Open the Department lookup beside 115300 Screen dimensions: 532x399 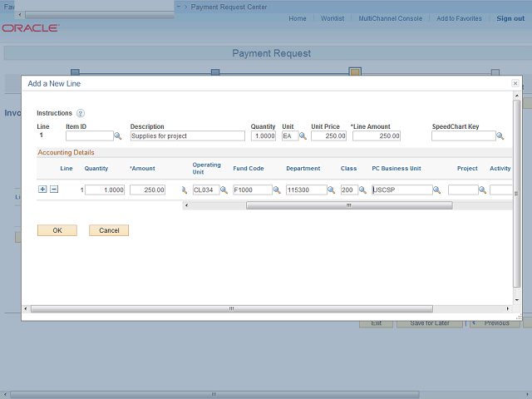click(x=332, y=190)
